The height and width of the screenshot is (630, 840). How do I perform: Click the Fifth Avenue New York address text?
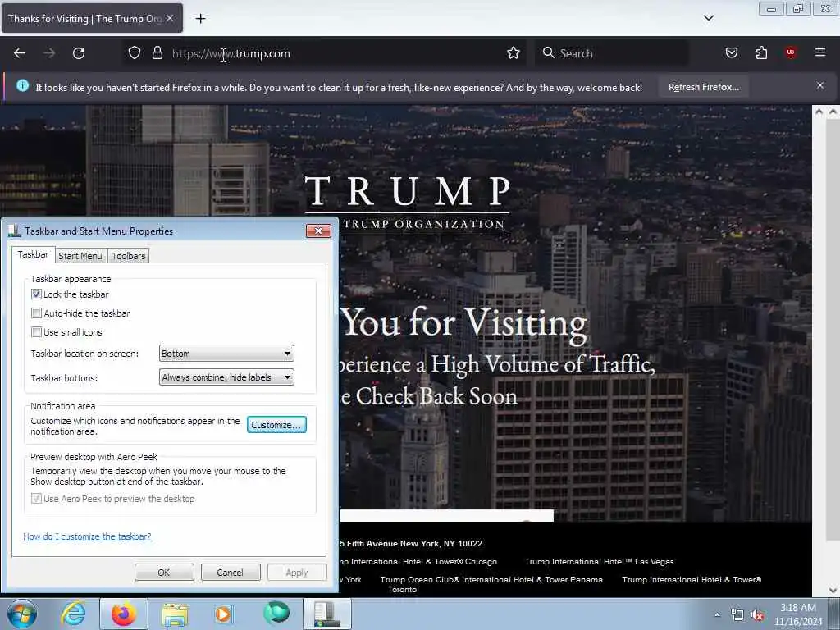[x=411, y=543]
